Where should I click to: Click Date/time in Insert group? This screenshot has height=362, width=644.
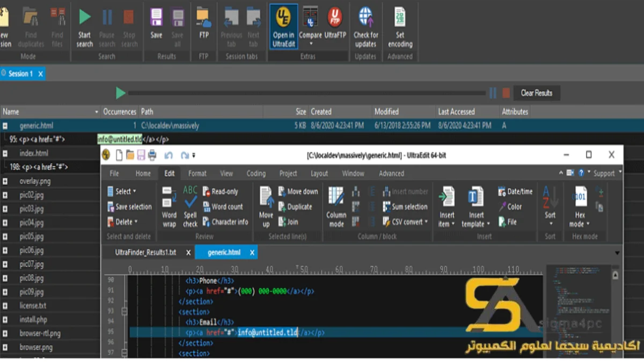515,191
